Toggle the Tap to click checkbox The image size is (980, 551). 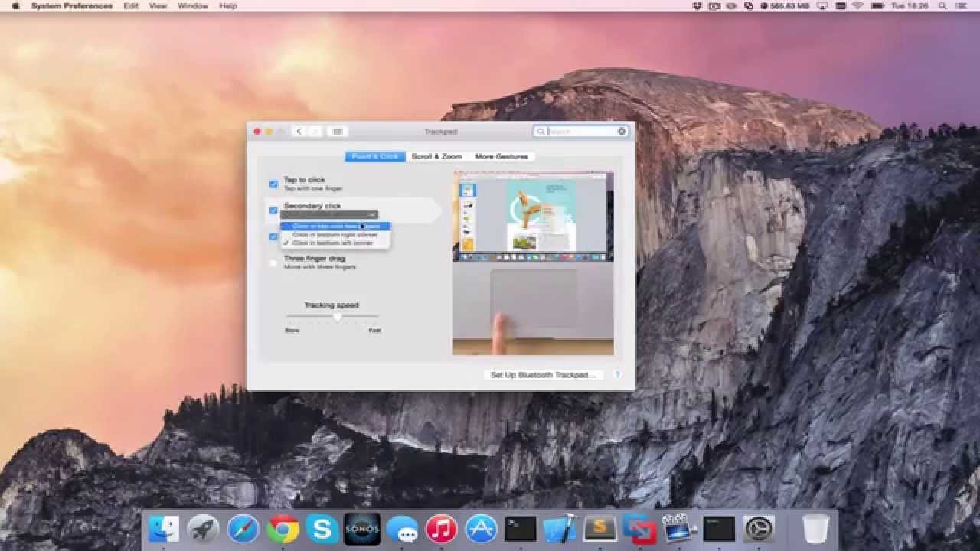point(273,184)
